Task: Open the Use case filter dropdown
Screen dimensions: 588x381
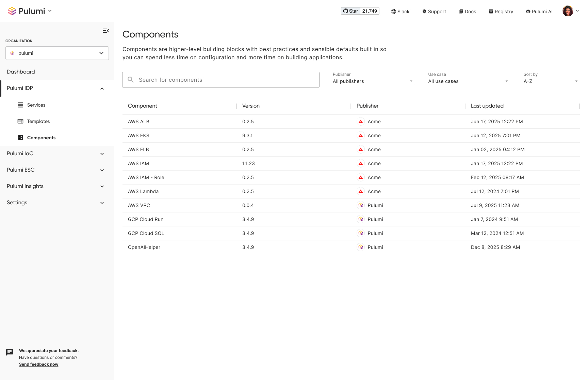Action: [x=466, y=80]
